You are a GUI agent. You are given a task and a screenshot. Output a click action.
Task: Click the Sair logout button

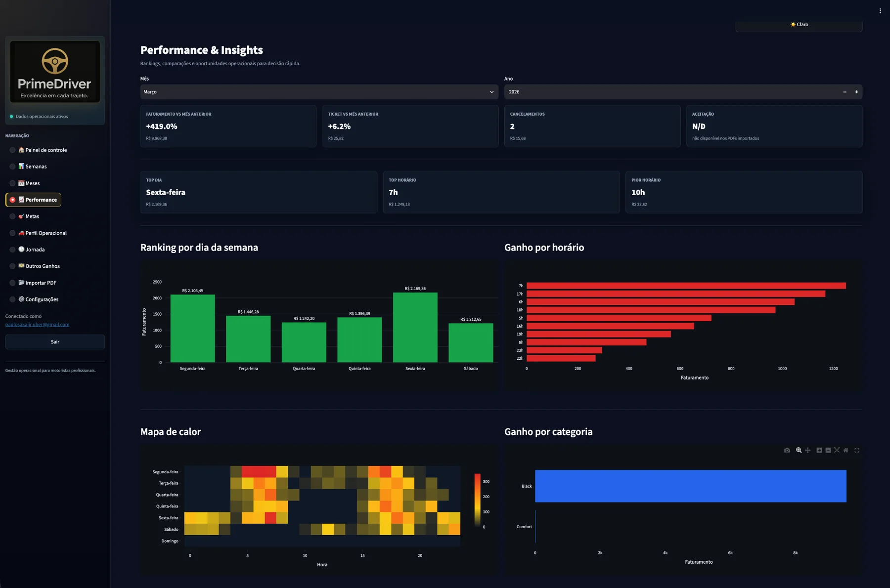click(x=55, y=342)
